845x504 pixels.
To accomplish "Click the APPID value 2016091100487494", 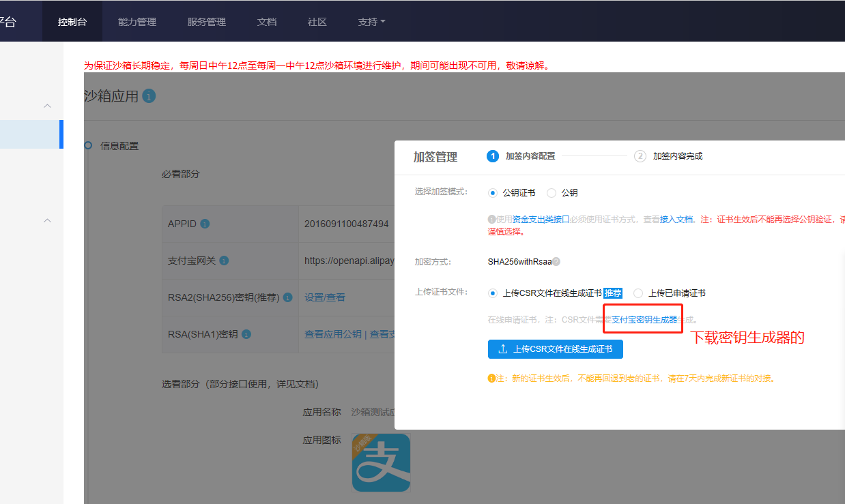I will click(347, 224).
